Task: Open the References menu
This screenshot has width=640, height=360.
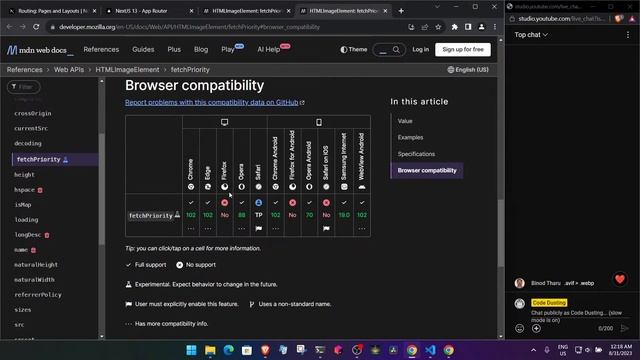Action: [x=101, y=50]
